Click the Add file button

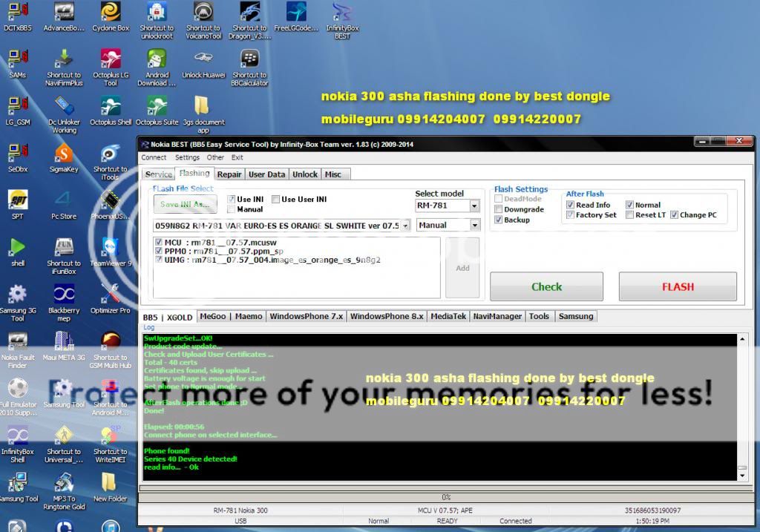coord(462,268)
